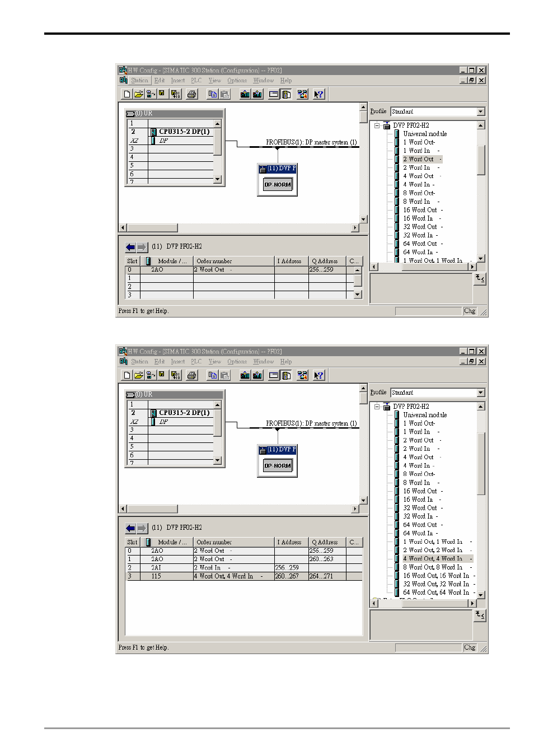Viewport: 534px width, 756px height.
Task: Click back arrow above top window slot table
Action: coord(130,247)
